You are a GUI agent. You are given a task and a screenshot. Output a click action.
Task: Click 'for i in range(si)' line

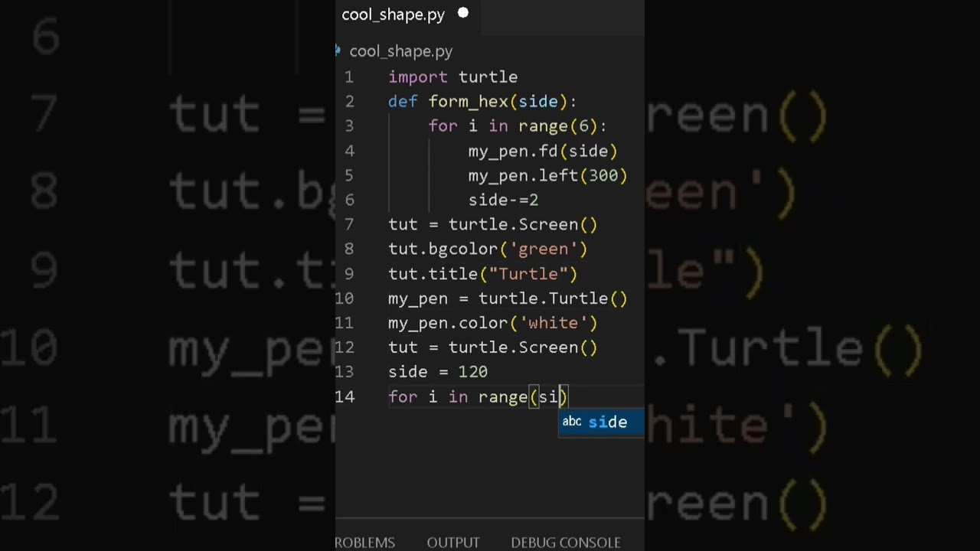(x=478, y=396)
